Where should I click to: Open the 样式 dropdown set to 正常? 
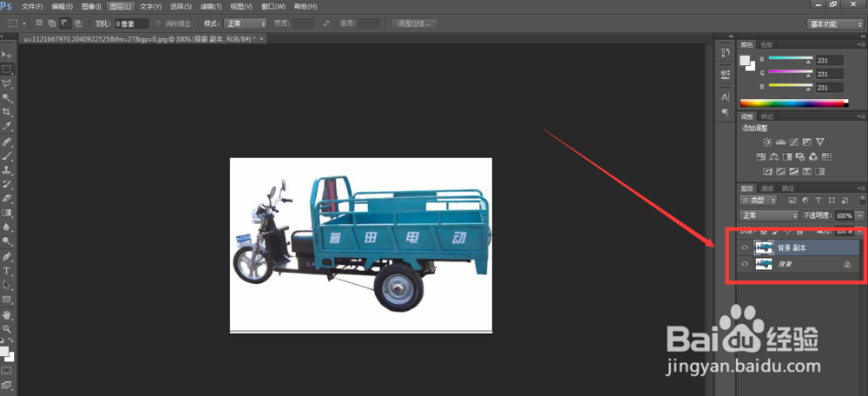pyautogui.click(x=245, y=23)
